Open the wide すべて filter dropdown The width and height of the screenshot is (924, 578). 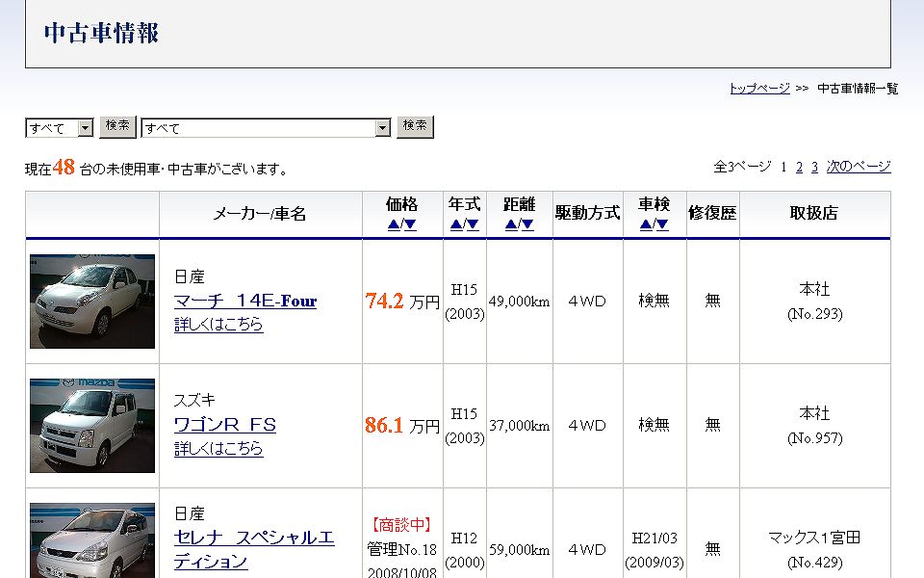pos(266,128)
